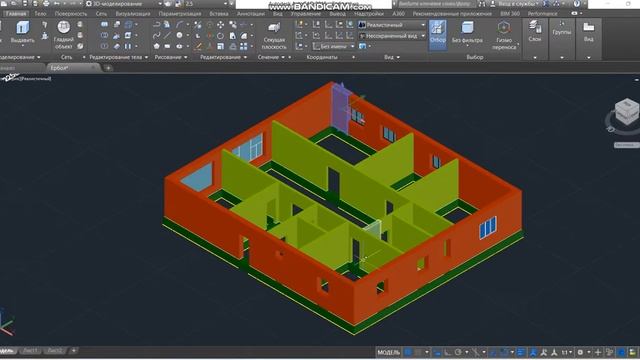The height and width of the screenshot is (360, 640).
Task: Click the viewport visual style label
Action: (x=36, y=78)
